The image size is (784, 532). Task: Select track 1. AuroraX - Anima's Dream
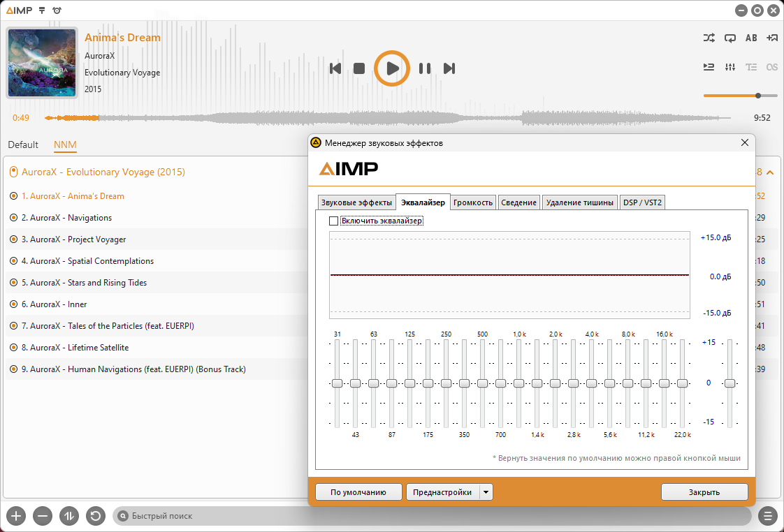[155, 196]
